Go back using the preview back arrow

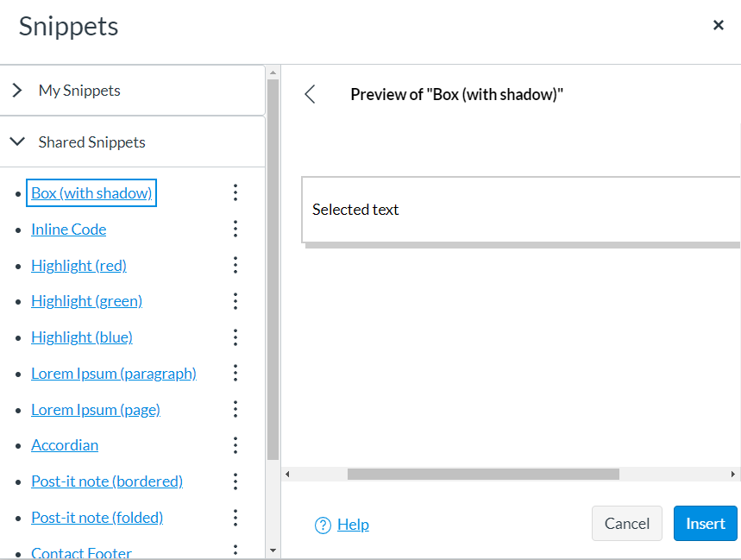(x=310, y=94)
